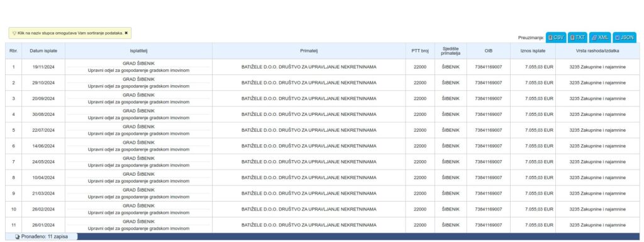Select the row dated 19/11/2024
Viewport: 644px width, 242px height.
pyautogui.click(x=323, y=67)
